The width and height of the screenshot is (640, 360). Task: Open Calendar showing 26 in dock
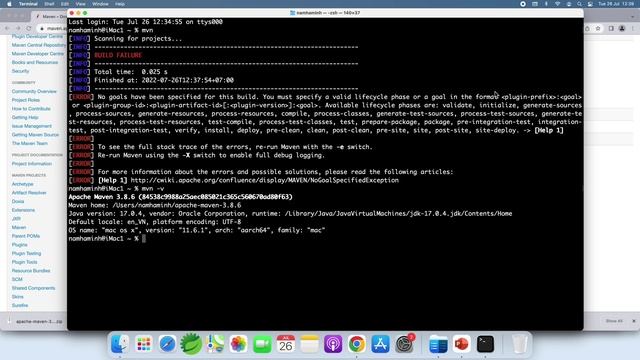point(286,344)
